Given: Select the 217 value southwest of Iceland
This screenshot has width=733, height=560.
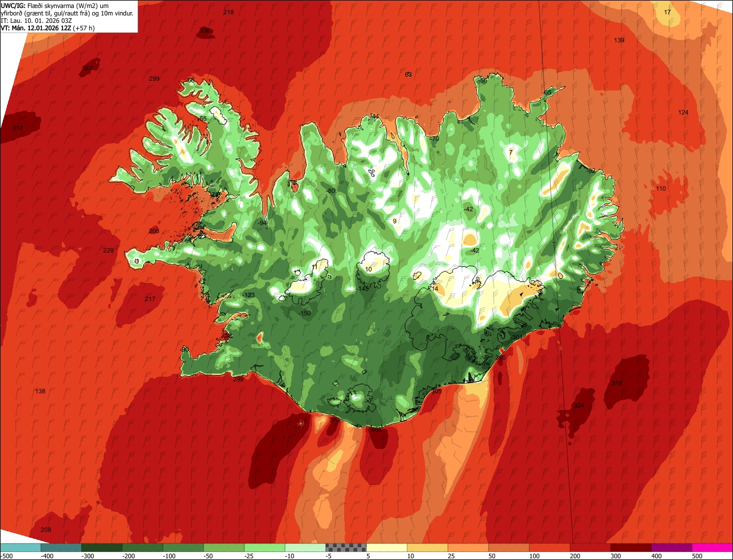Looking at the screenshot, I should coord(150,299).
